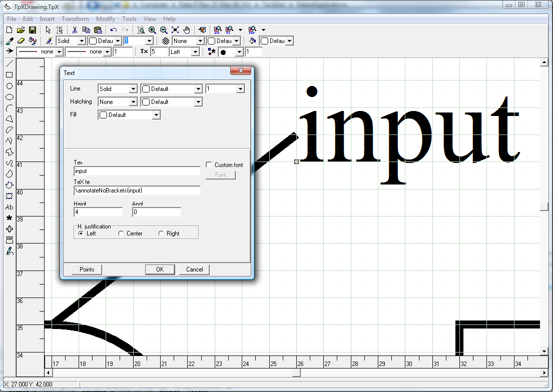Open the Line style dropdown in Text dialog
Image resolution: width=553 pixels, height=392 pixels.
[x=133, y=89]
